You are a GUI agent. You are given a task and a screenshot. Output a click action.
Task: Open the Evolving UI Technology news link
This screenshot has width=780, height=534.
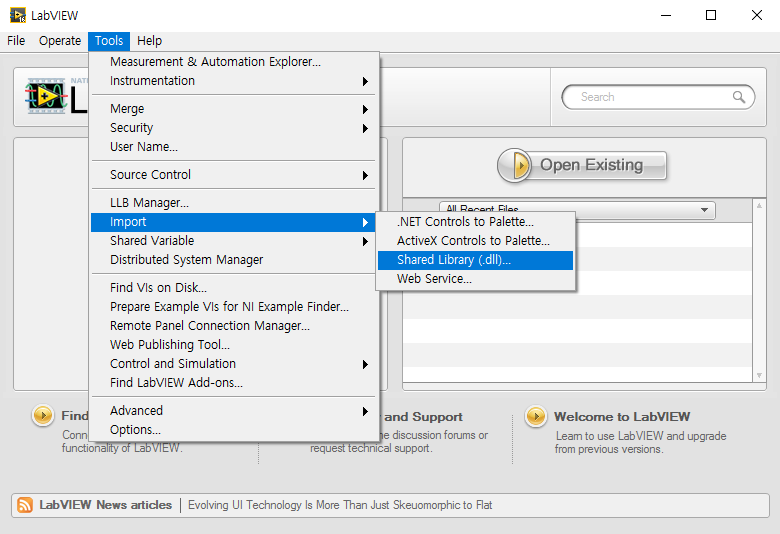pos(340,505)
